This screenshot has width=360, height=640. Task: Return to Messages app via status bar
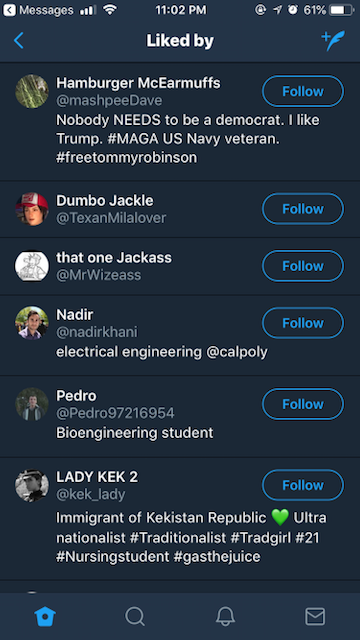pyautogui.click(x=39, y=10)
